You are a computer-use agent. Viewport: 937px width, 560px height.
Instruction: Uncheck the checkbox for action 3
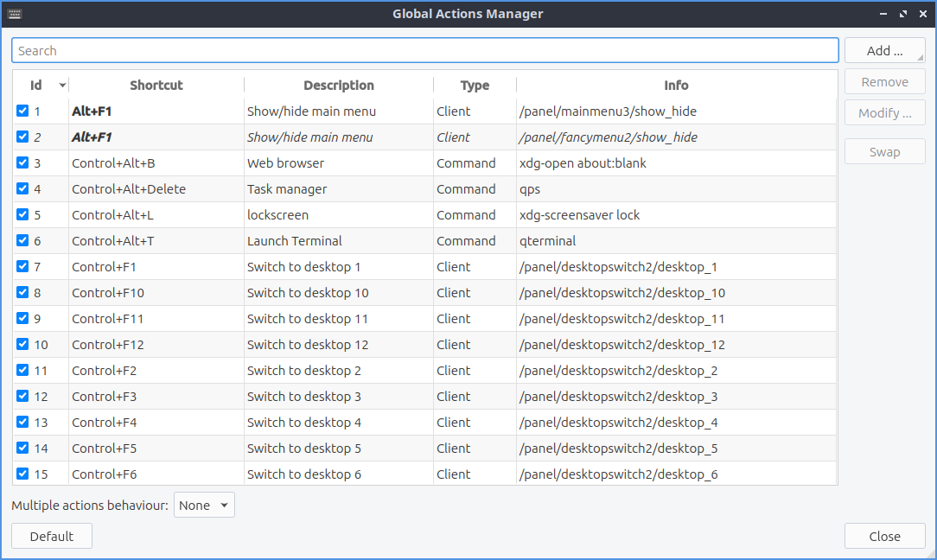[22, 163]
